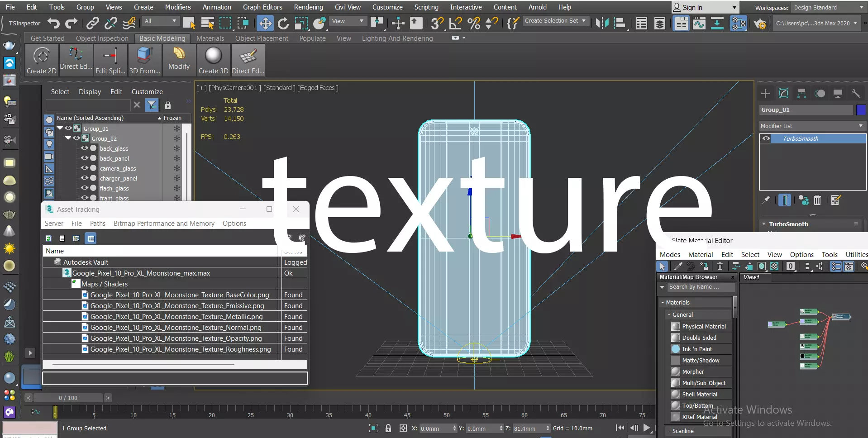Viewport: 868px width, 438px height.
Task: Click the Sign In button
Action: (705, 8)
